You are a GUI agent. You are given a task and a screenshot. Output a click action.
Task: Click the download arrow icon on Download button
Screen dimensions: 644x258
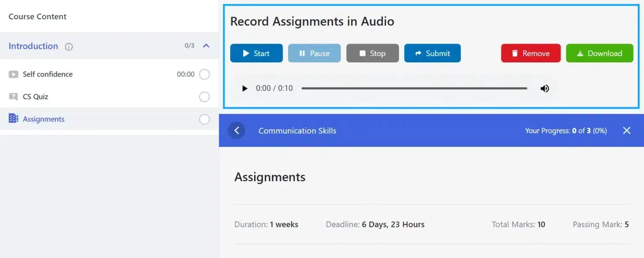(x=580, y=53)
